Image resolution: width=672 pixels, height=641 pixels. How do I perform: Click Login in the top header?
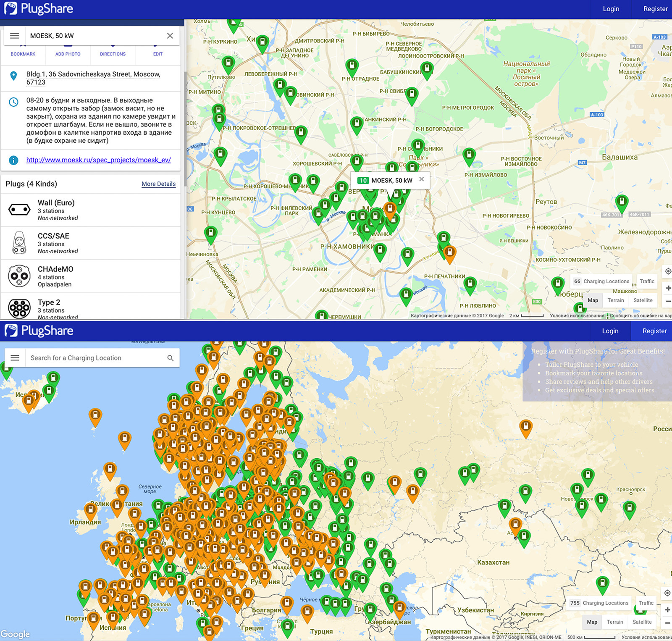coord(611,9)
